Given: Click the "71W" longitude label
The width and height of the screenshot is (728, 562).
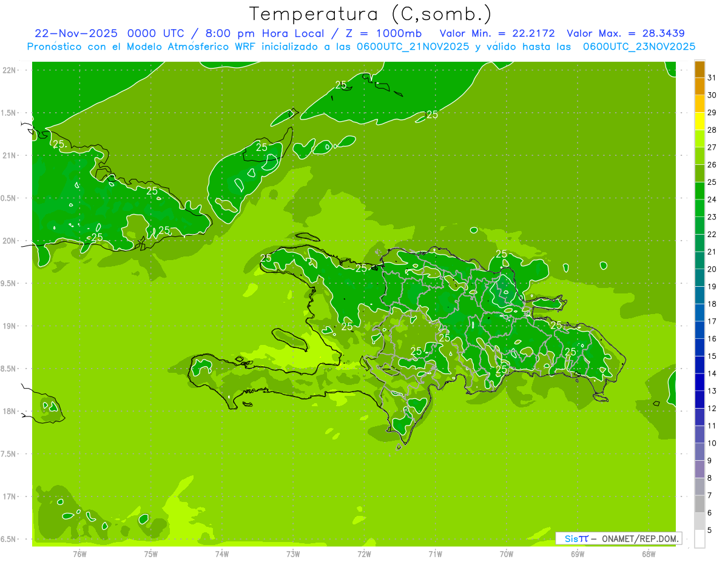Looking at the screenshot, I should click(x=435, y=554).
